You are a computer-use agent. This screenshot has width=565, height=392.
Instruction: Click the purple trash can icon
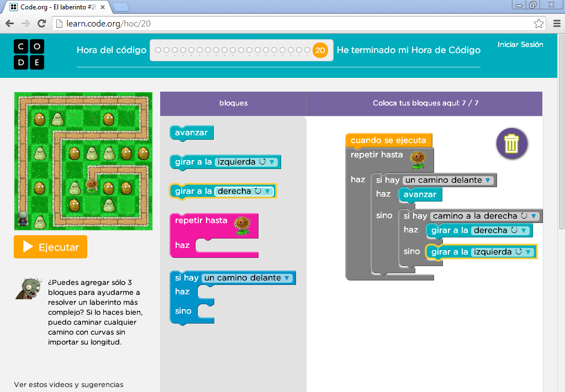point(511,144)
